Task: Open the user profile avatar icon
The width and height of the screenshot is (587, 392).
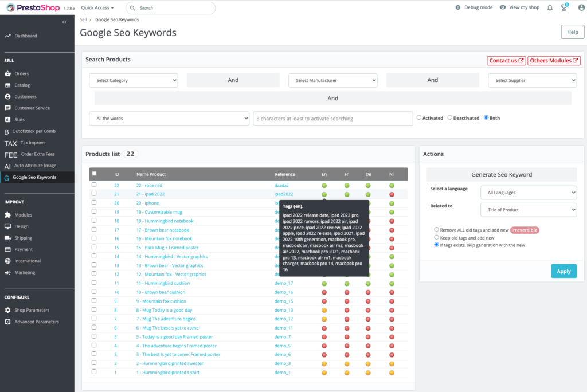Action: click(x=581, y=7)
